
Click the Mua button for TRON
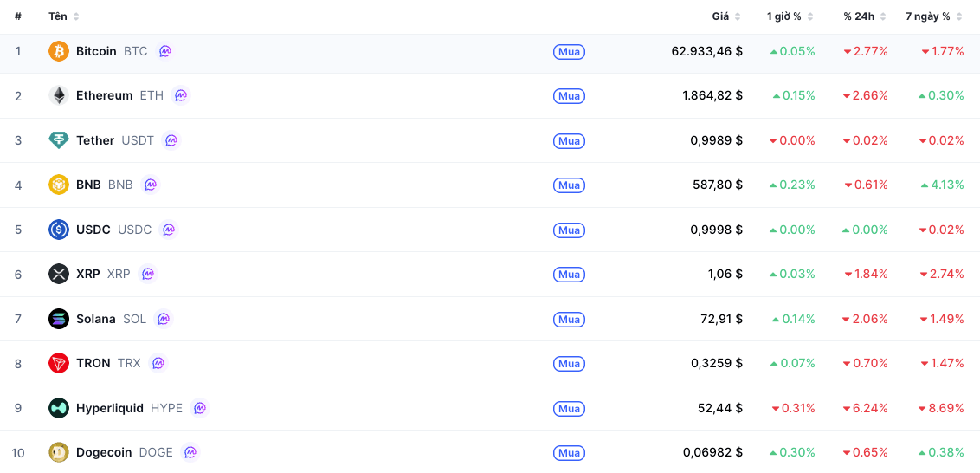click(x=569, y=364)
